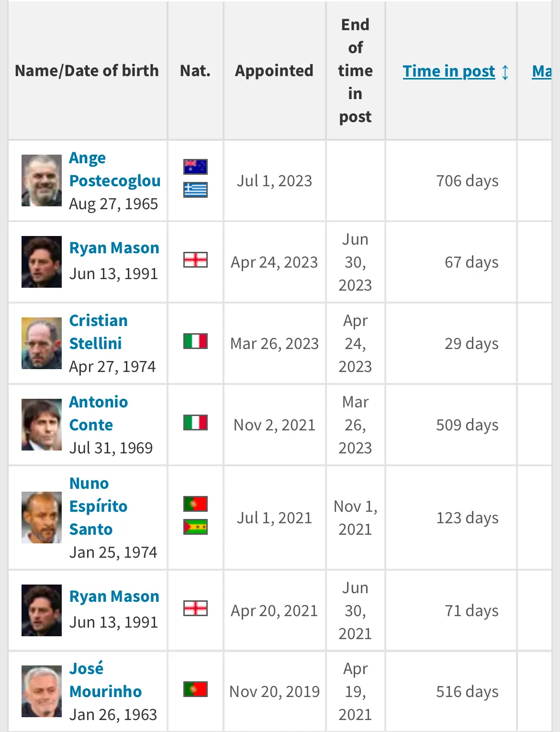Open Ryan Mason link appointed Apr 20, 2021
560x732 pixels.
(x=114, y=597)
